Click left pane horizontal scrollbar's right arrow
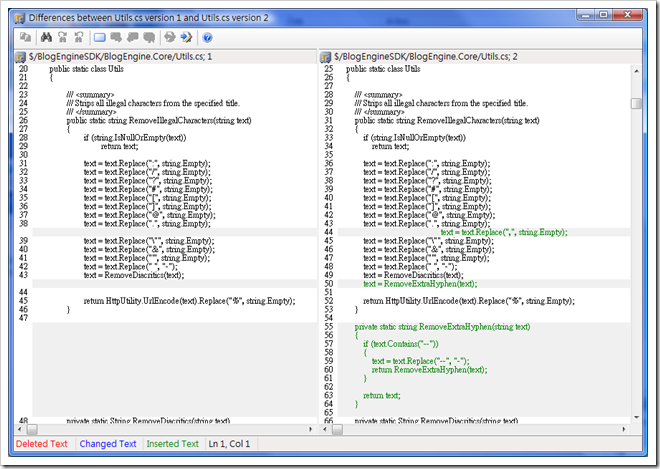This screenshot has width=660, height=469. pyautogui.click(x=311, y=429)
